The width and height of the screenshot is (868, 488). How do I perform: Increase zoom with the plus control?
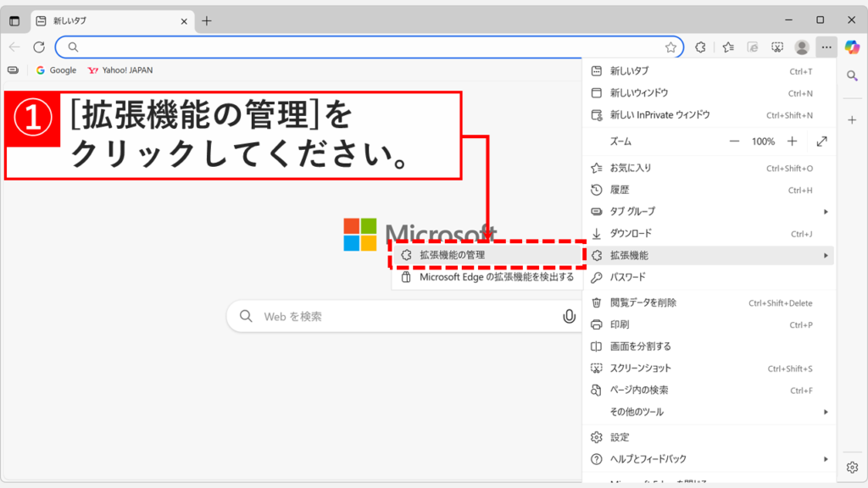(793, 141)
